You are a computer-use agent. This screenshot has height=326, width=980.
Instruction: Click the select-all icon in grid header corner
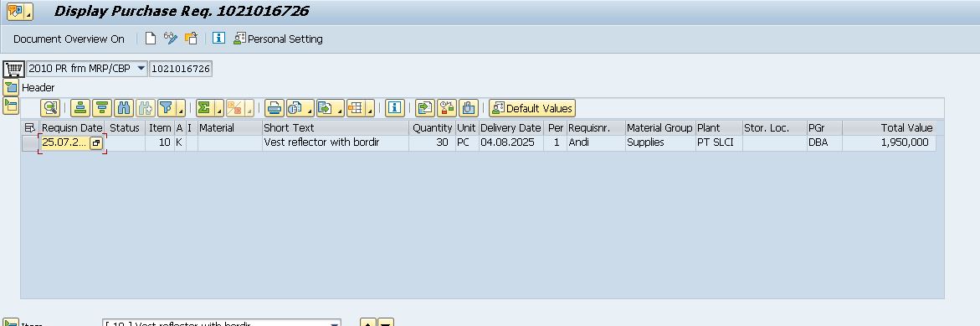pyautogui.click(x=29, y=127)
